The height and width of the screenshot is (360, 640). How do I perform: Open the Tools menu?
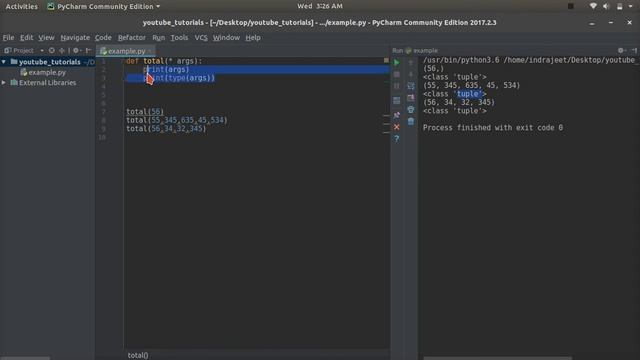point(179,38)
